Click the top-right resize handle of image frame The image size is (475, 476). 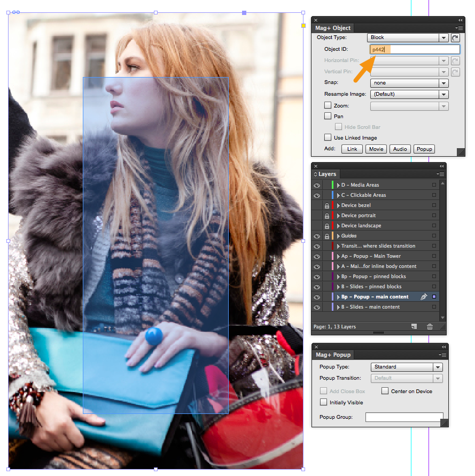303,12
